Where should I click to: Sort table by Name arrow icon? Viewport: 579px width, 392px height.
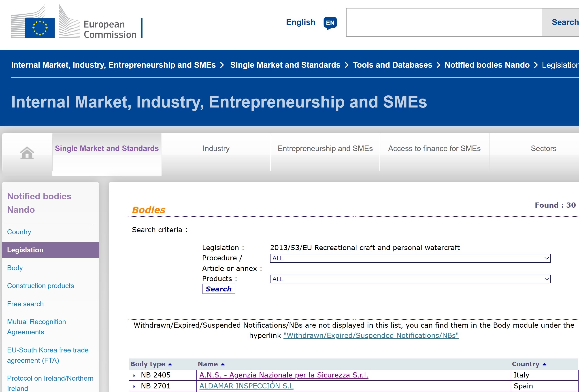point(223,365)
